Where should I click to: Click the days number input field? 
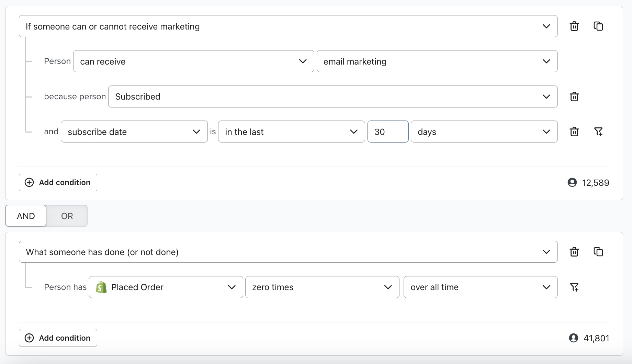click(x=387, y=132)
